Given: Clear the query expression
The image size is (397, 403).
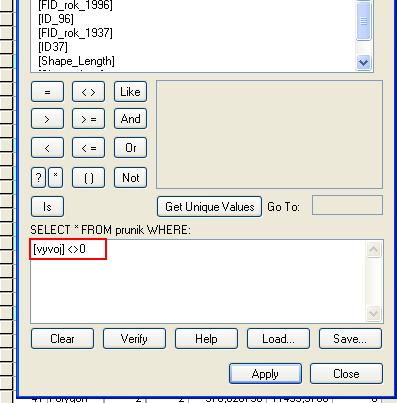Looking at the screenshot, I should [62, 339].
